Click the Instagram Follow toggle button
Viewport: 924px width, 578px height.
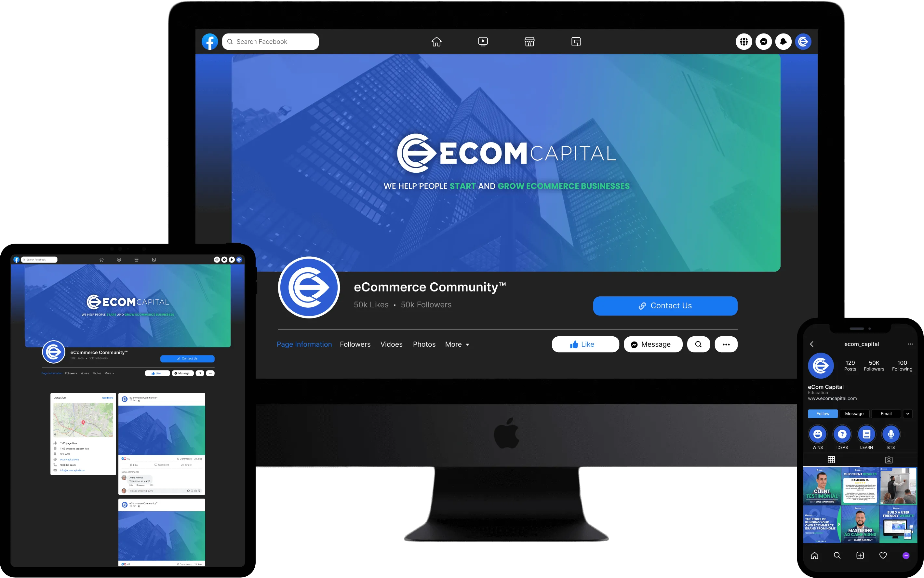point(824,413)
